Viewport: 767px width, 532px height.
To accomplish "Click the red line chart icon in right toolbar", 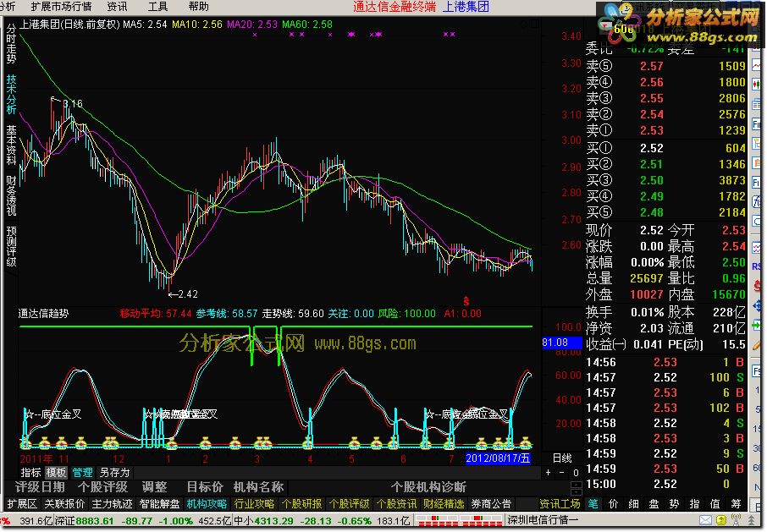I will point(757,66).
